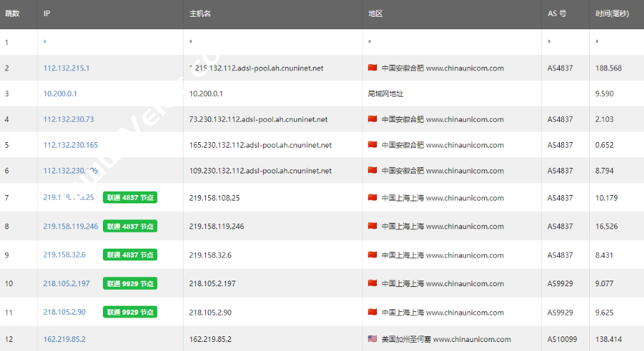Image resolution: width=644 pixels, height=351 pixels.
Task: Click the 地区 column header
Action: tap(376, 14)
